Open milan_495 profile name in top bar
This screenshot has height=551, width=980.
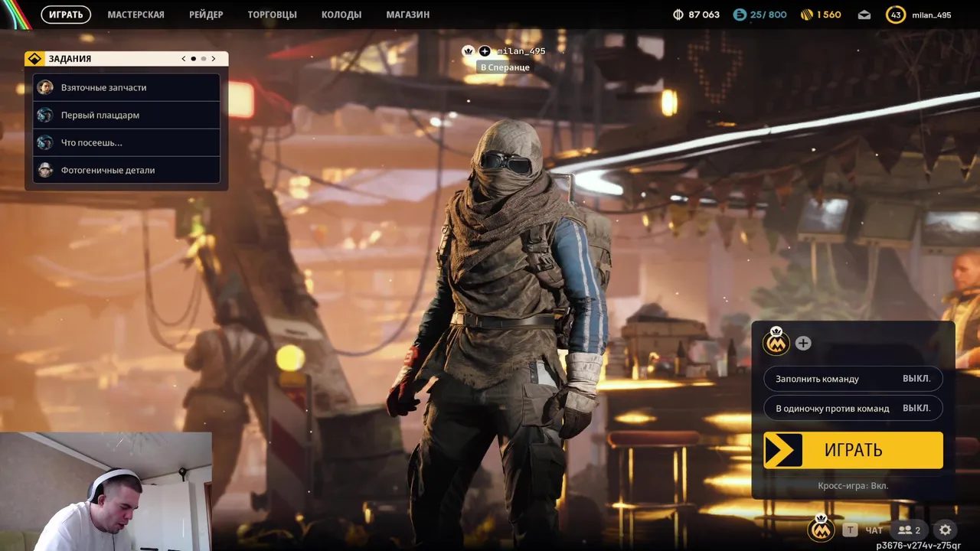click(931, 15)
